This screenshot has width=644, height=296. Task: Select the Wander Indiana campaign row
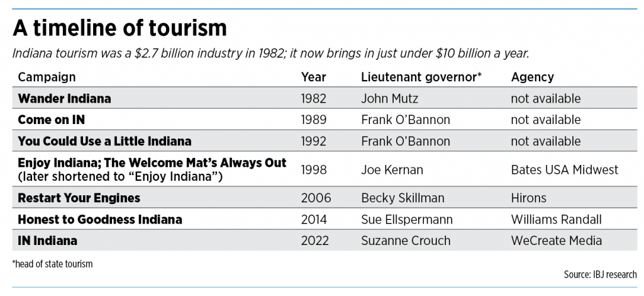point(64,99)
